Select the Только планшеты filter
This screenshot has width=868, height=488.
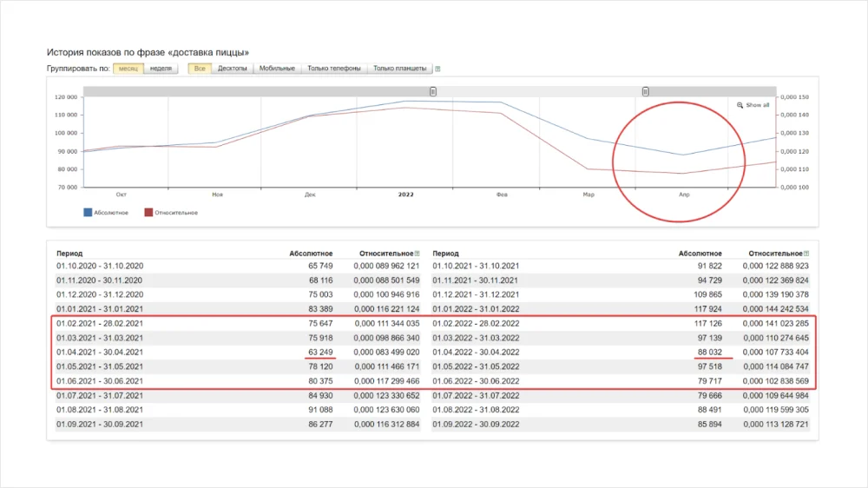point(399,68)
